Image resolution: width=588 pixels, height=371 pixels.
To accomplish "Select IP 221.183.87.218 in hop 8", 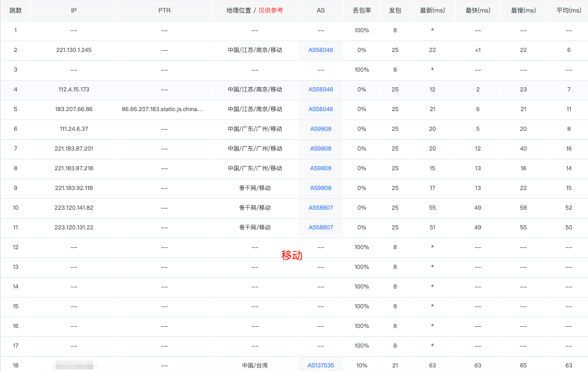I will [x=74, y=168].
